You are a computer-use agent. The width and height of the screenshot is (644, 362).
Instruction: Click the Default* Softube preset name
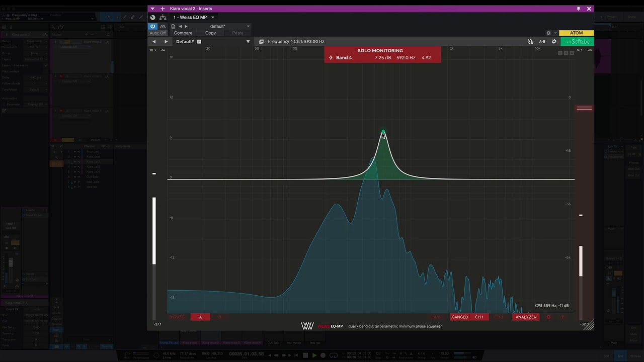coord(185,42)
